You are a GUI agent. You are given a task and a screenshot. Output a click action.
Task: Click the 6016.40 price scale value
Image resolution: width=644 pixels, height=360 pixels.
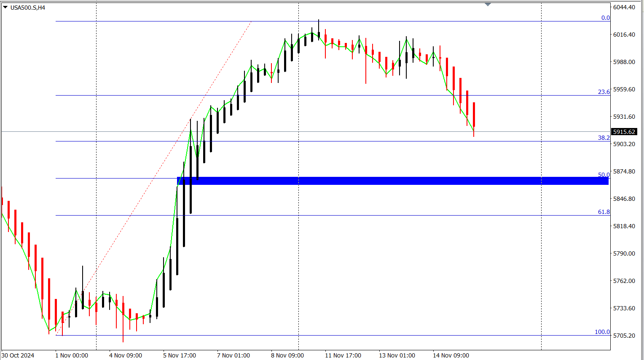624,35
